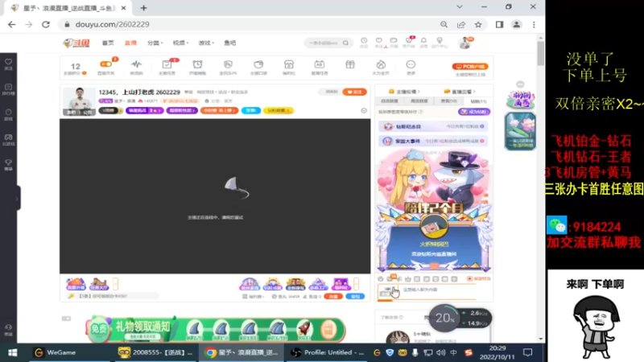
Task: Switch to the first ranking tab 日活跃度
Action: point(390,101)
